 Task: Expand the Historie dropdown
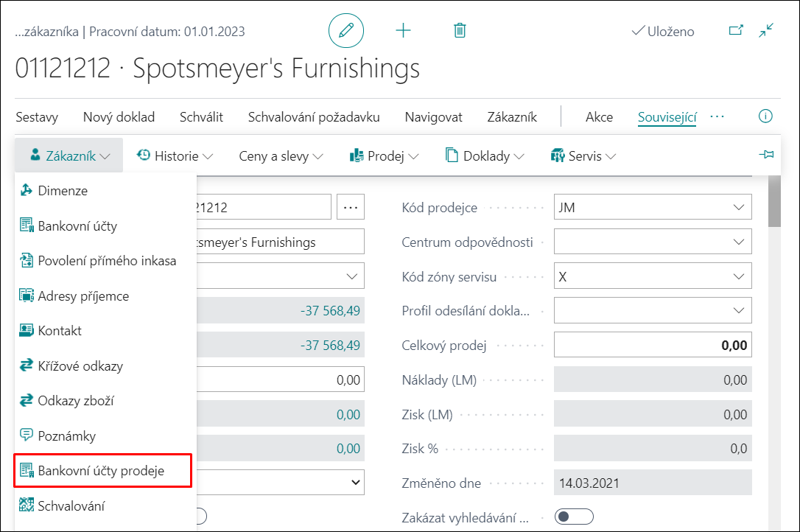pyautogui.click(x=175, y=155)
